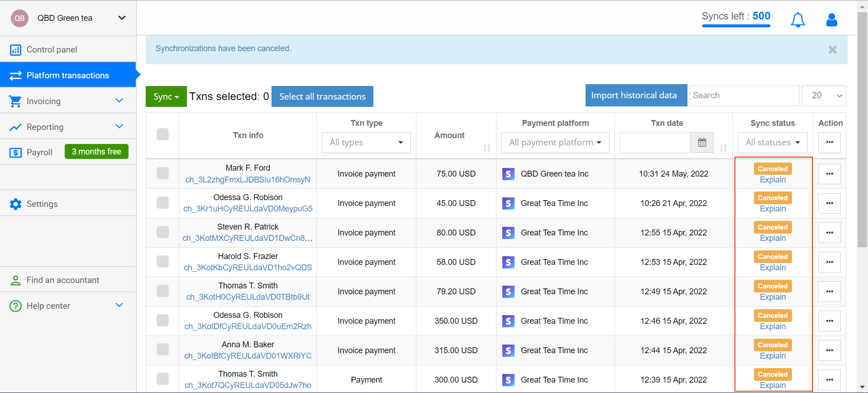Open transaction link ch_3L2zhgFmxLJDBSlu16hOmsyN
Viewport: 868px width, 393px height.
point(248,180)
